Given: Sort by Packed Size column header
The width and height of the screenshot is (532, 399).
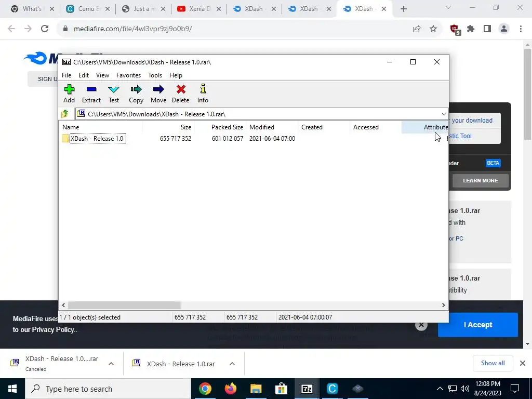Looking at the screenshot, I should coord(220,127).
